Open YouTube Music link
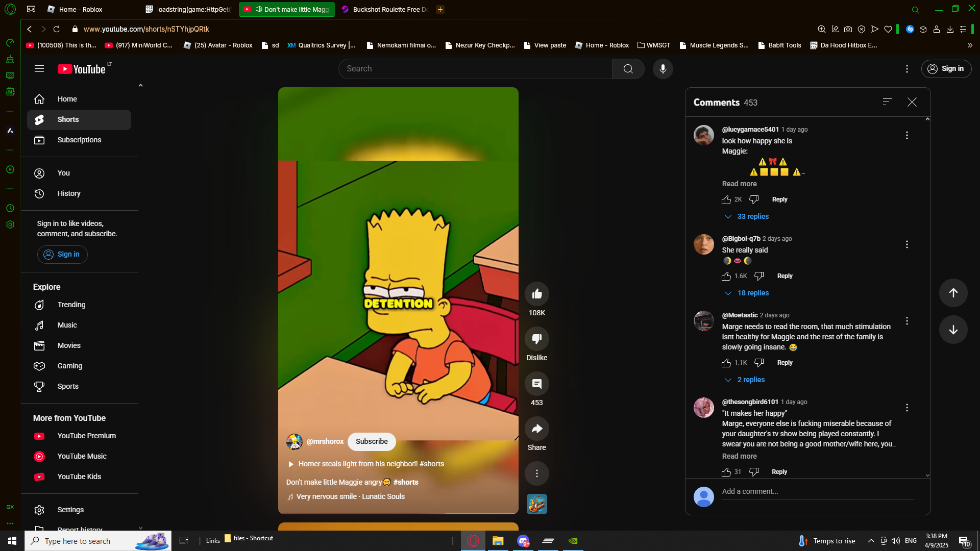Viewport: 980px width, 551px height. click(79, 457)
